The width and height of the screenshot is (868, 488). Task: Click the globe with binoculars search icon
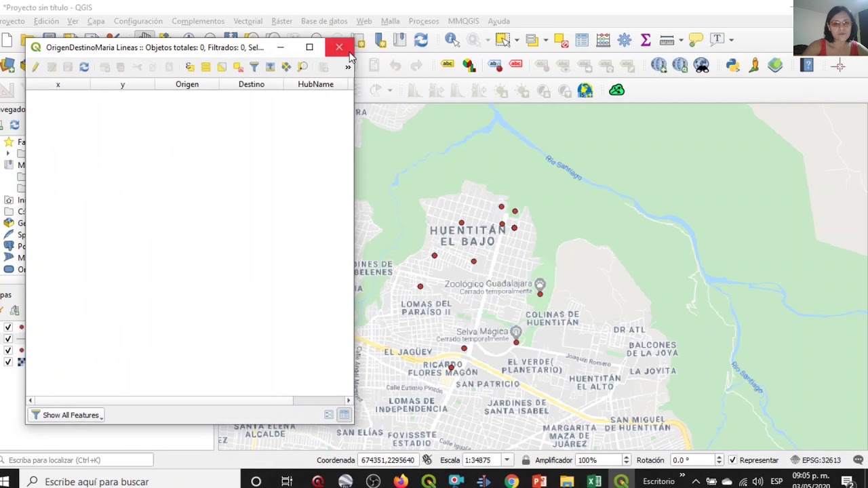coord(701,65)
